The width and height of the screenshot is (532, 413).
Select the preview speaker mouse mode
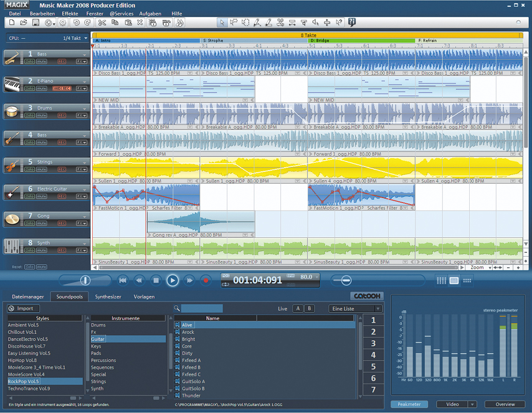click(315, 23)
